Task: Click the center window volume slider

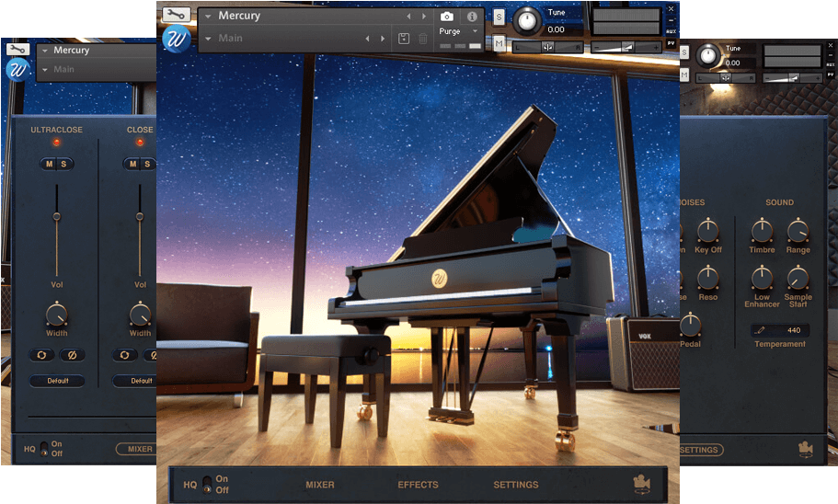Action: point(626,48)
